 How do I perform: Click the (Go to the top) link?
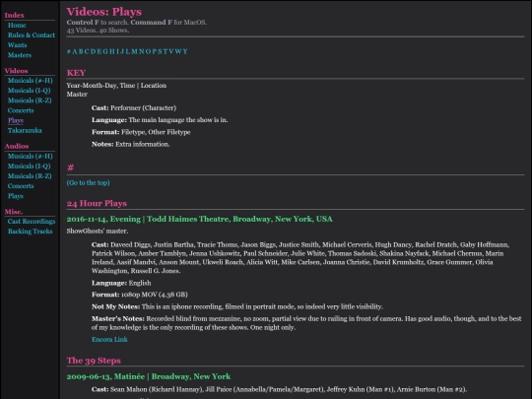89,183
